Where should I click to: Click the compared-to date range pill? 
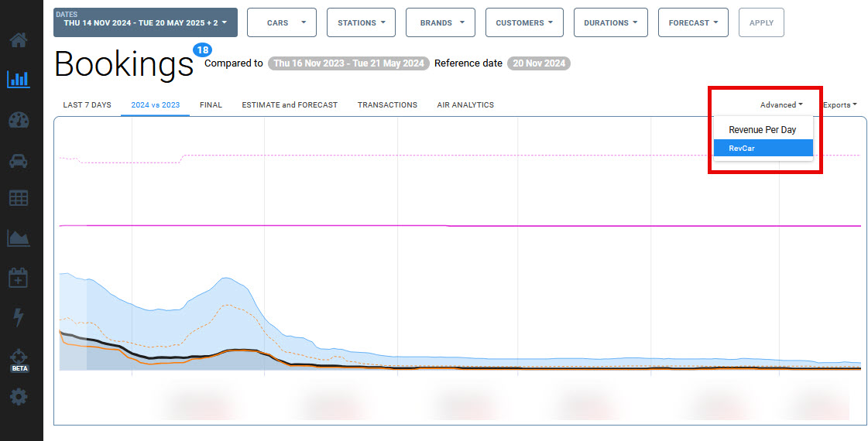click(x=348, y=63)
